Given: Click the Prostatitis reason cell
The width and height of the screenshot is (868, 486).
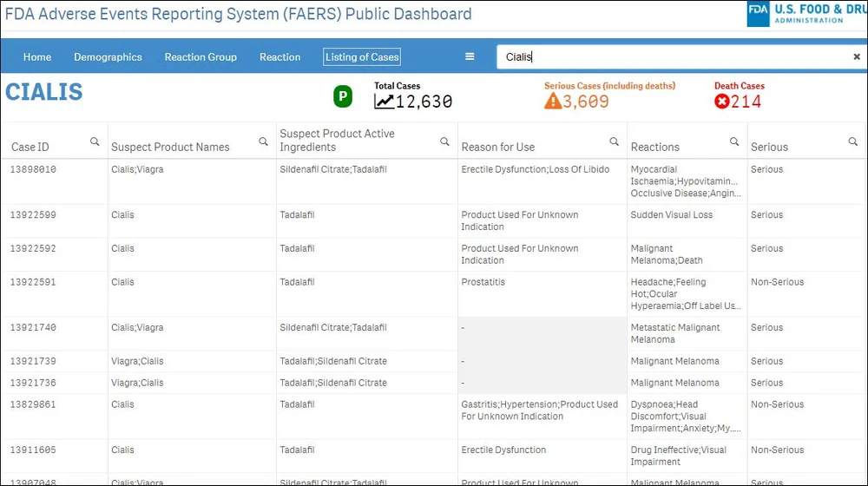Looking at the screenshot, I should pos(483,282).
